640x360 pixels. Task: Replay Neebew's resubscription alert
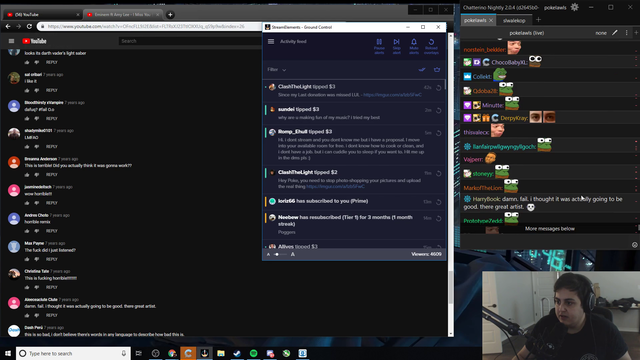439,218
